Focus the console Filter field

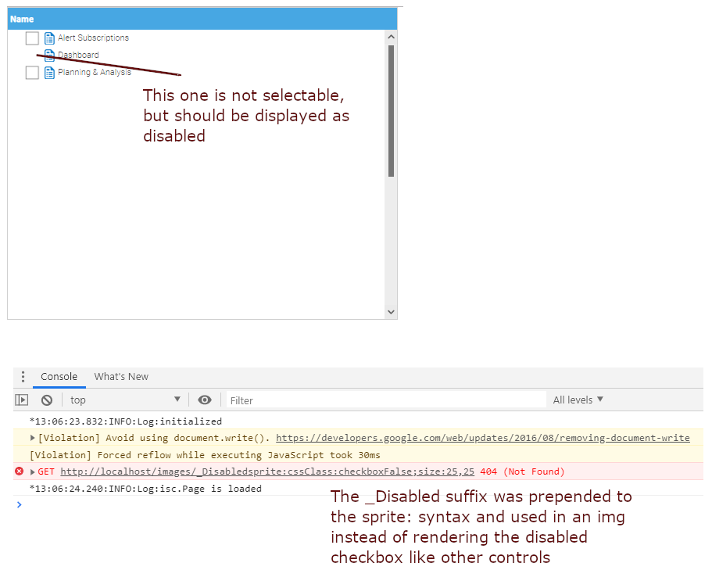click(x=386, y=400)
